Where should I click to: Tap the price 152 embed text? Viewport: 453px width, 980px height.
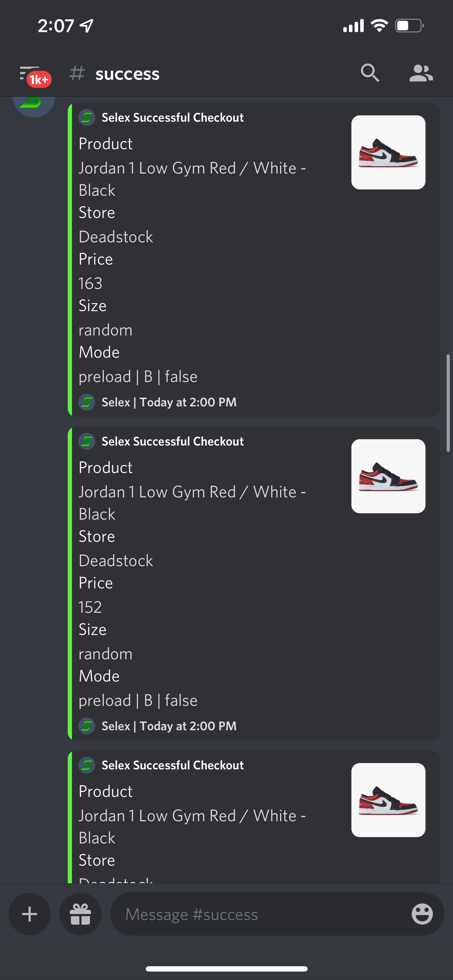click(90, 607)
